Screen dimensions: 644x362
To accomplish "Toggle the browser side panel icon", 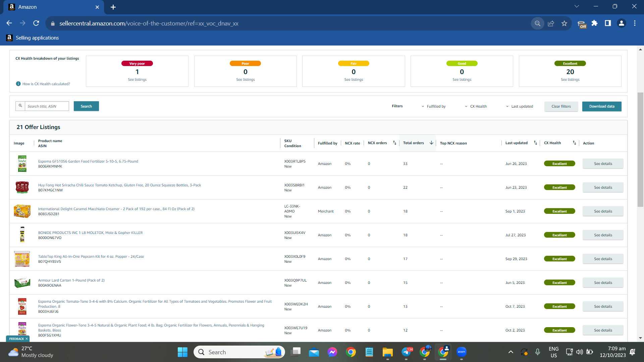I will pyautogui.click(x=608, y=23).
